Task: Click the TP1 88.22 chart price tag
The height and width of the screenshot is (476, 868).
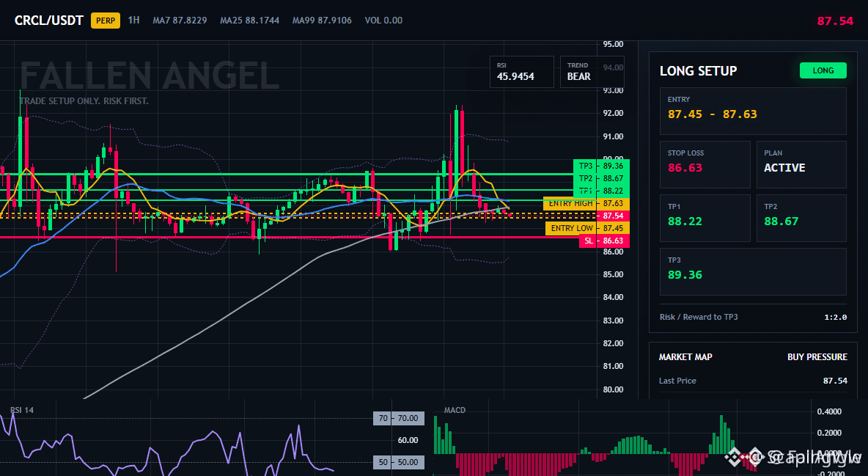Action: pos(601,191)
